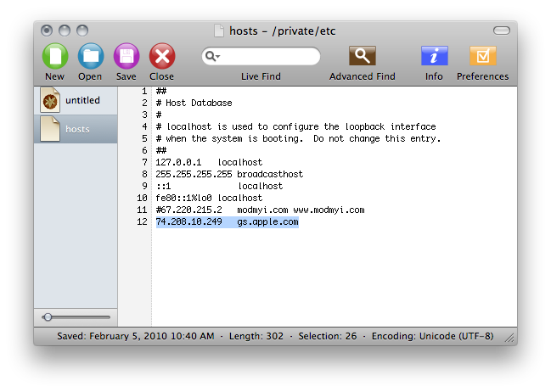Select the hosts document in sidebar
551x392 pixels.
point(76,129)
